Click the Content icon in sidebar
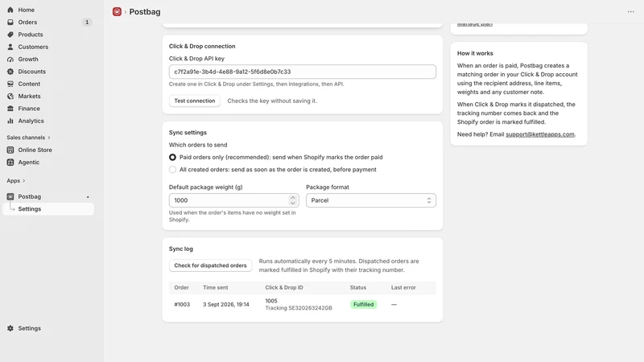Image resolution: width=644 pixels, height=362 pixels. click(x=10, y=84)
